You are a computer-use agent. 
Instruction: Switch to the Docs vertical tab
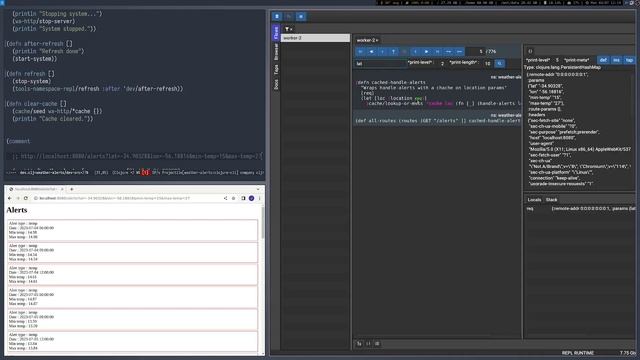tap(276, 84)
